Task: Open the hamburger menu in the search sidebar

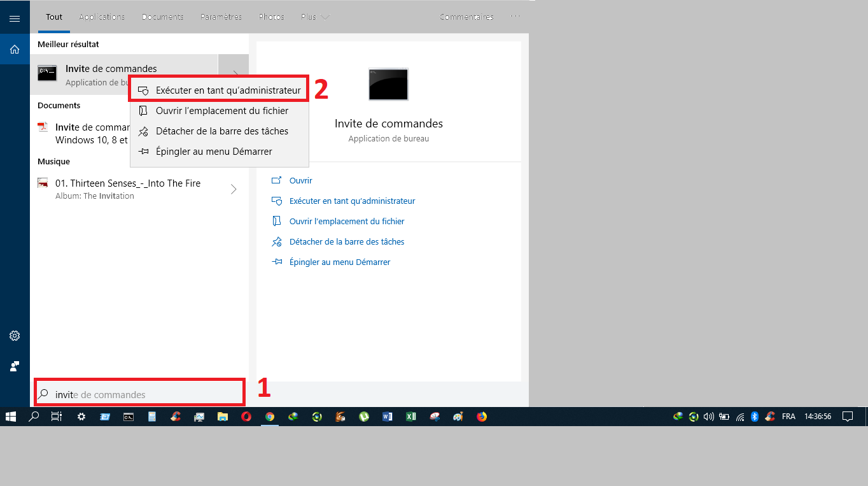Action: pos(15,18)
